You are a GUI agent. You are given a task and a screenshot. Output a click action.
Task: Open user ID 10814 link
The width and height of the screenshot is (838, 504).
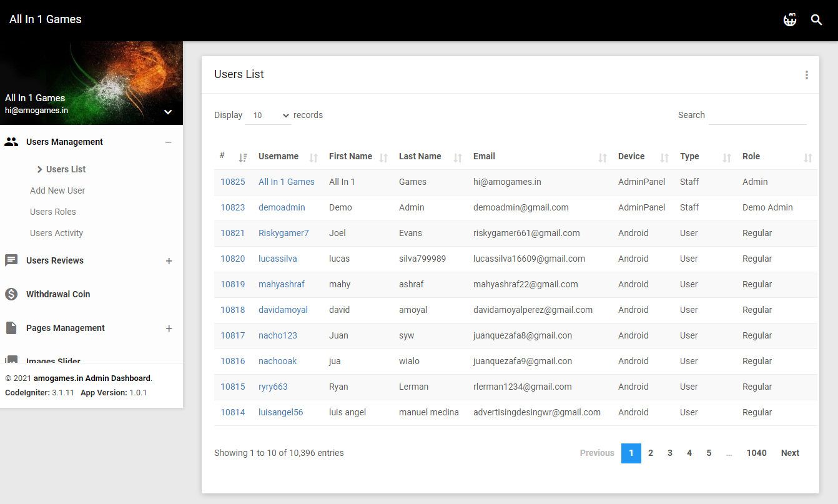pos(233,412)
